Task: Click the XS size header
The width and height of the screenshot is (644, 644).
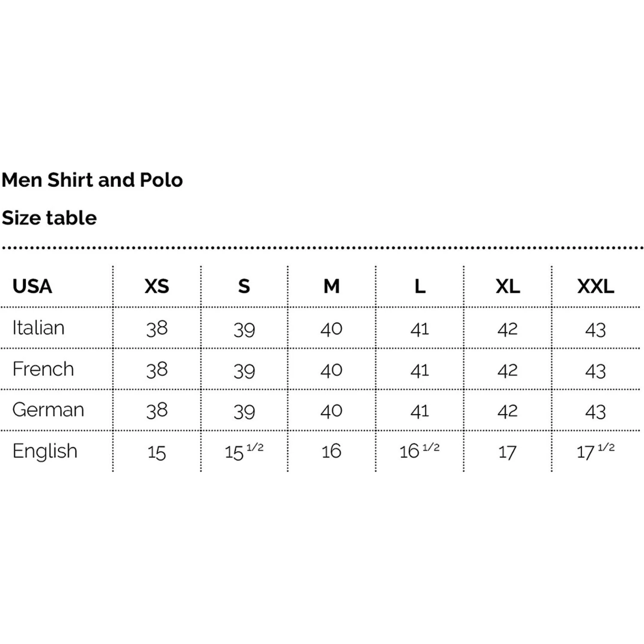Action: pyautogui.click(x=157, y=286)
